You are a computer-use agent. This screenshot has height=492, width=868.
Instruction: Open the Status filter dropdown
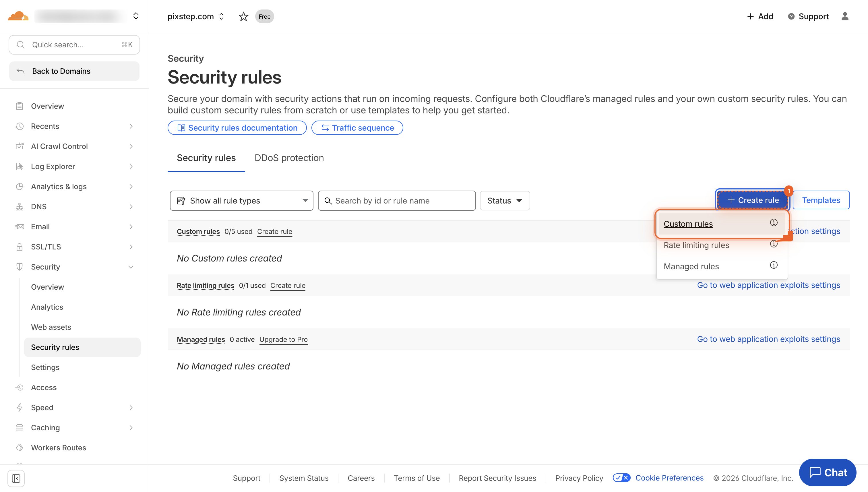tap(504, 200)
